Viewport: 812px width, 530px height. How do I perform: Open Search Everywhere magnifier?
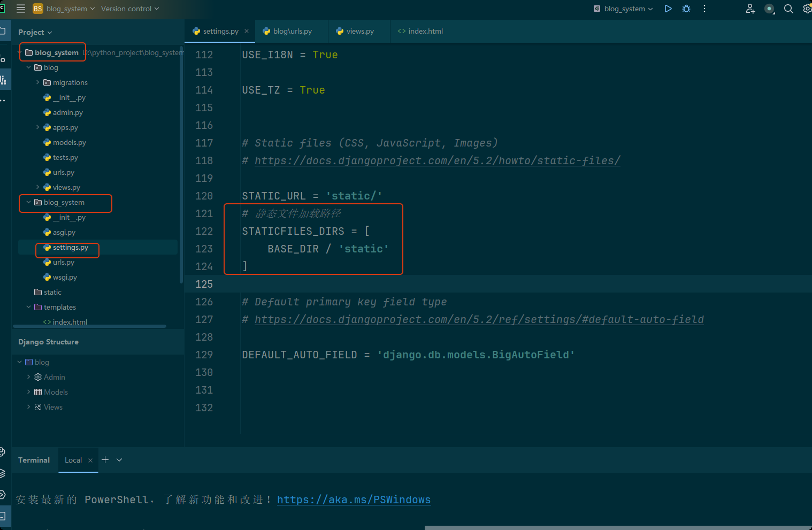[788, 9]
